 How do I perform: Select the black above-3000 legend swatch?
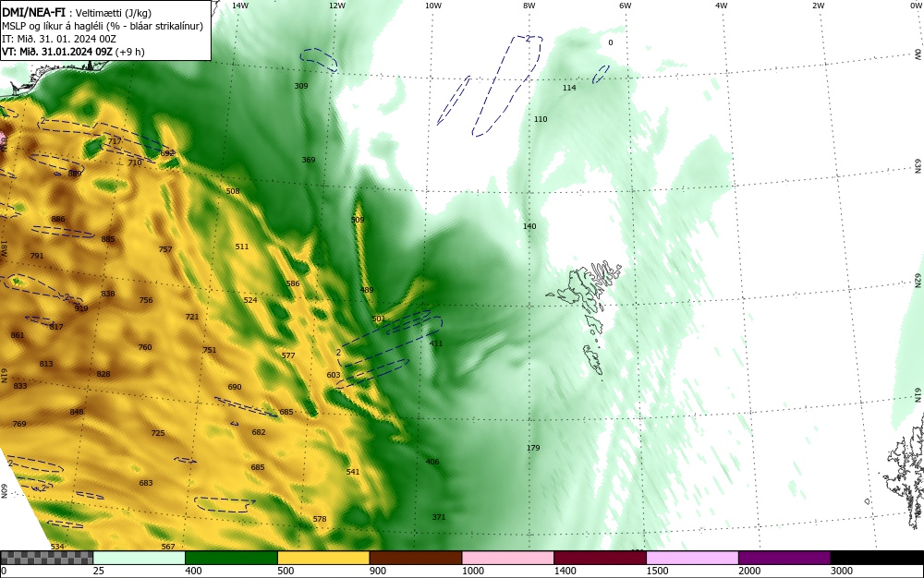click(x=877, y=558)
